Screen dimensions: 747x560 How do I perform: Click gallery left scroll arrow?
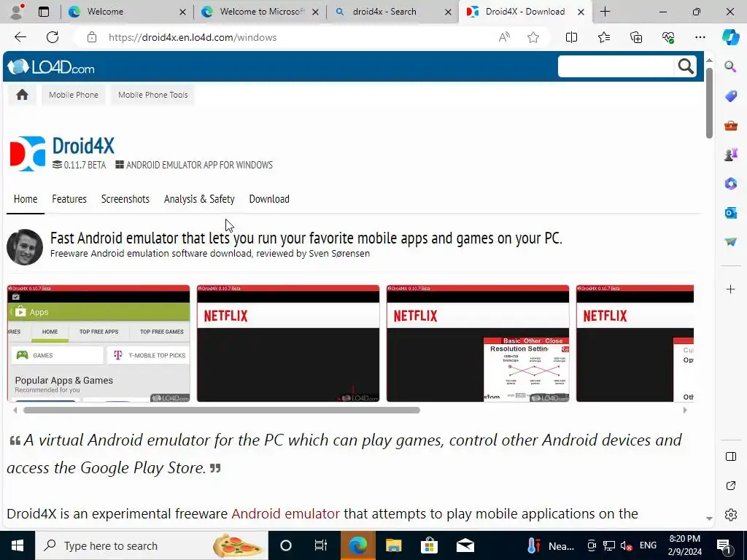click(15, 410)
